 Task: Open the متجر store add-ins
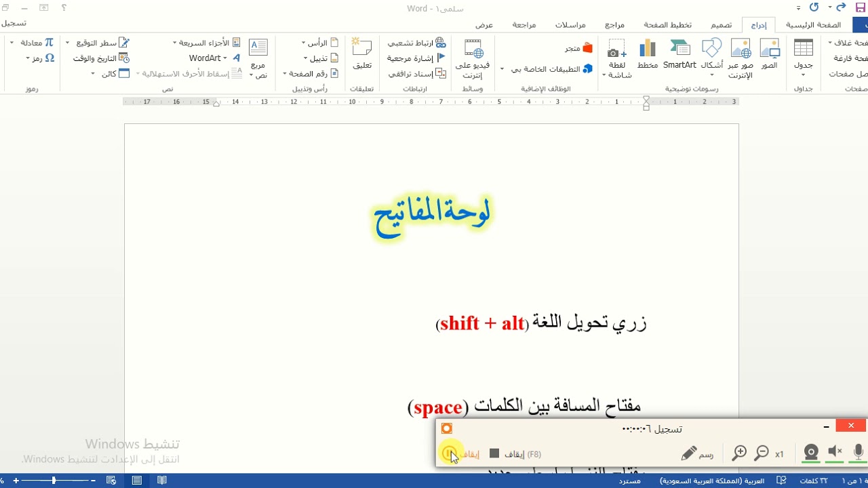(578, 48)
